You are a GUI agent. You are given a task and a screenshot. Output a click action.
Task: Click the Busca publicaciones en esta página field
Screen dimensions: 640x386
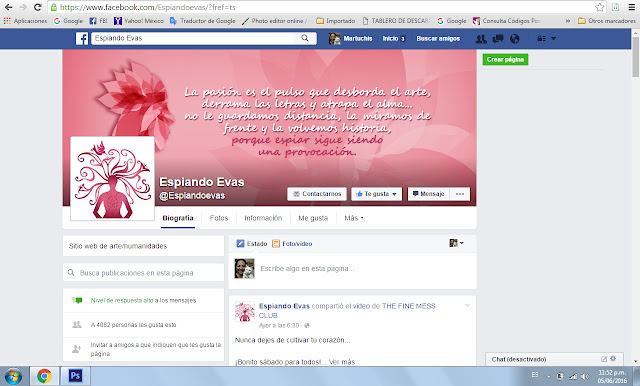tap(143, 273)
